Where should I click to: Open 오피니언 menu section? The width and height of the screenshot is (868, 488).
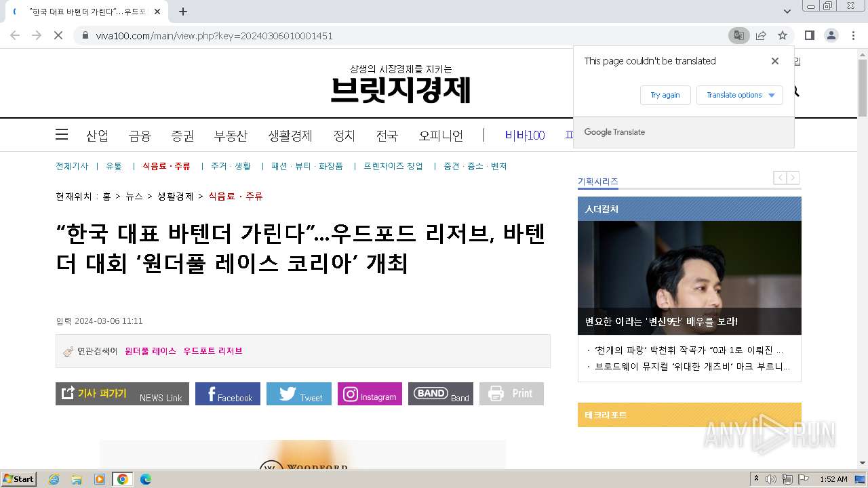441,136
